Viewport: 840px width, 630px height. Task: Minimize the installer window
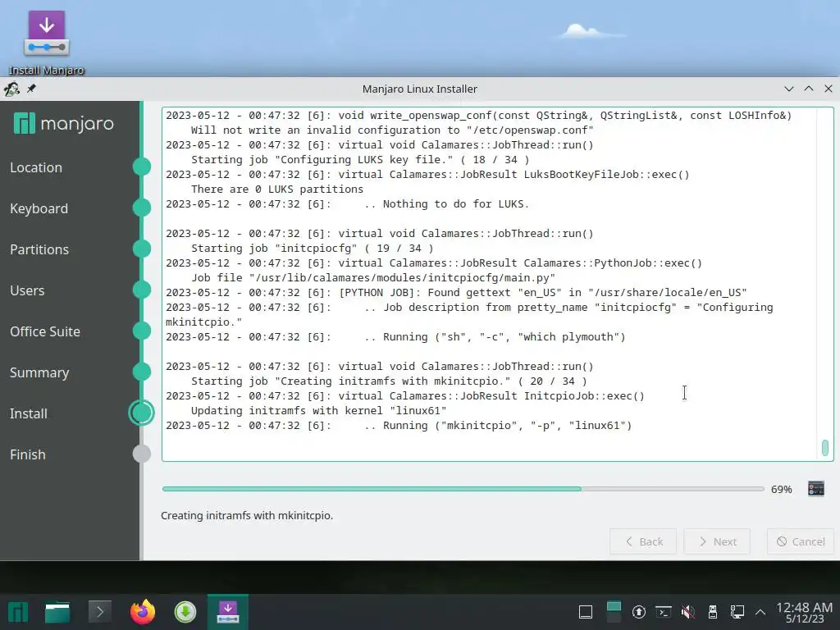(789, 89)
